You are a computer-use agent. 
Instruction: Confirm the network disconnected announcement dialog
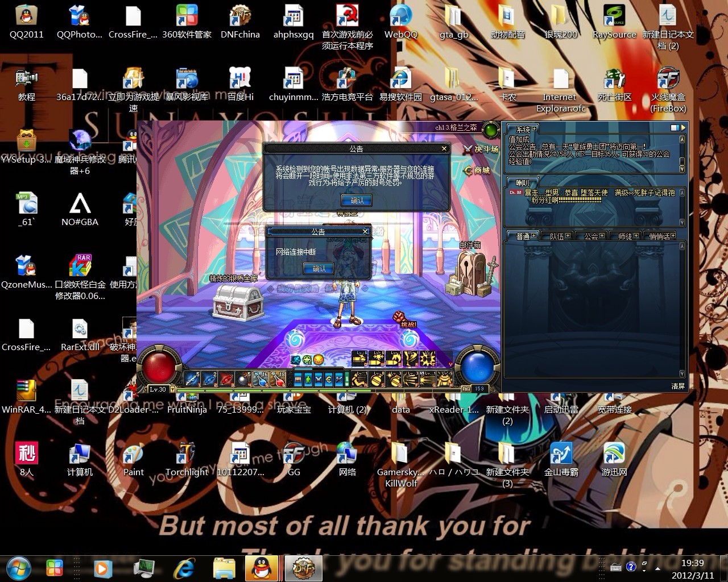click(x=319, y=269)
